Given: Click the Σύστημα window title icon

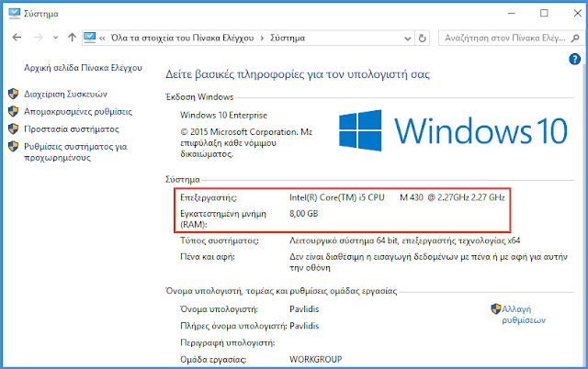Looking at the screenshot, I should (x=15, y=13).
